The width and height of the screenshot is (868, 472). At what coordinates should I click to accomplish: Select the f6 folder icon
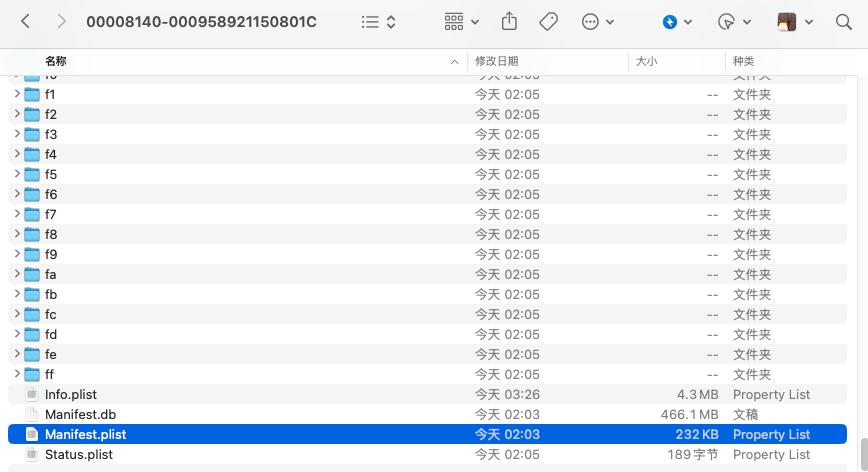tap(32, 194)
